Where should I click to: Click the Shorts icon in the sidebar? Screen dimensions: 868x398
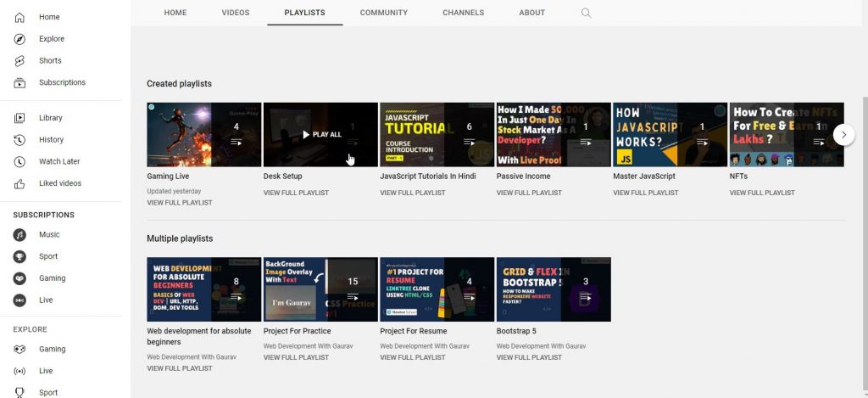[20, 61]
